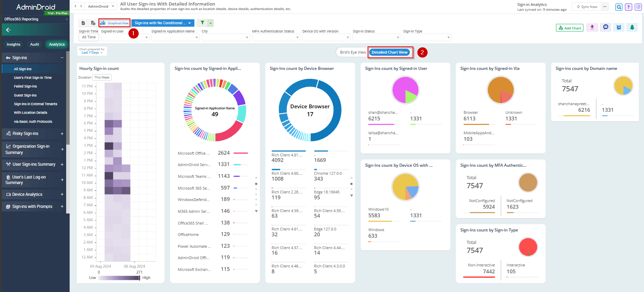
Task: Click the email report icon
Action: [x=606, y=27]
